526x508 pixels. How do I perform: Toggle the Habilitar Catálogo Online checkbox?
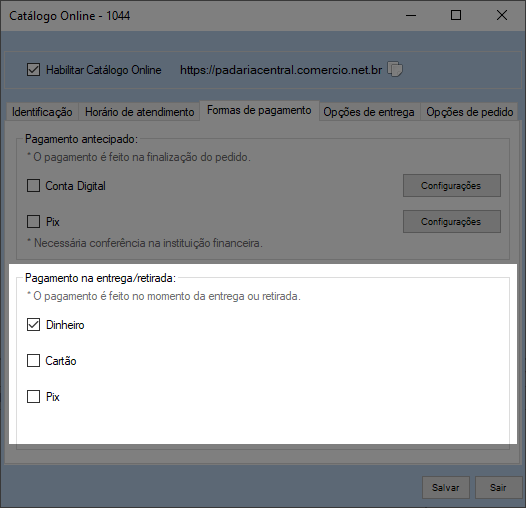pos(33,70)
